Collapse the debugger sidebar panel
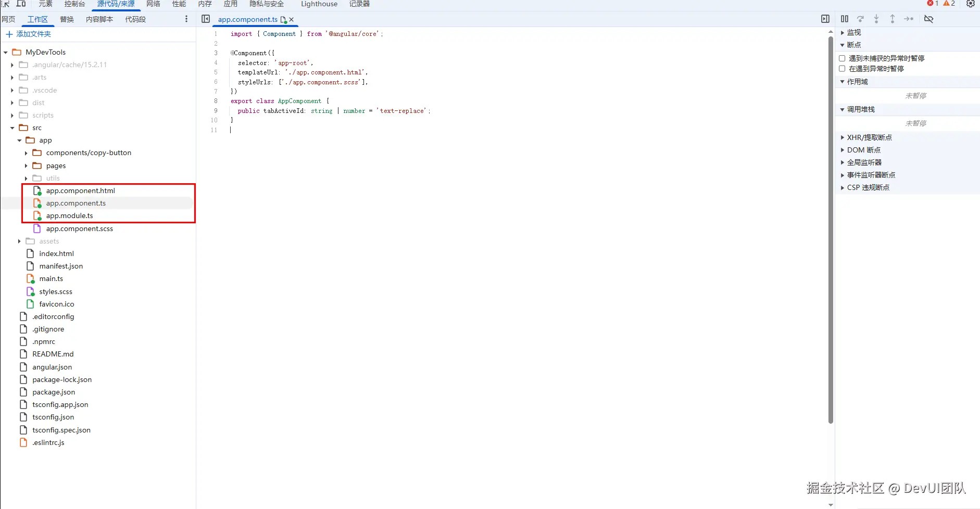Image resolution: width=980 pixels, height=509 pixels. (x=825, y=19)
